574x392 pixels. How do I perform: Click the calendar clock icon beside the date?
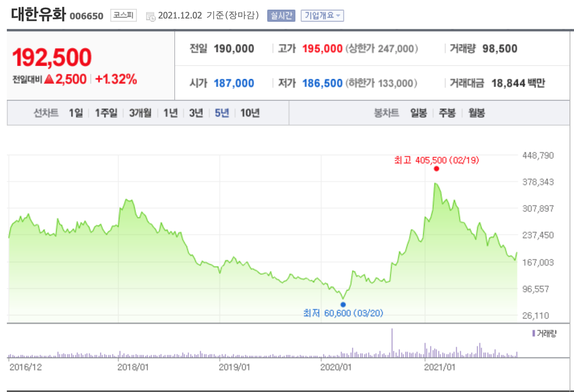coord(151,17)
